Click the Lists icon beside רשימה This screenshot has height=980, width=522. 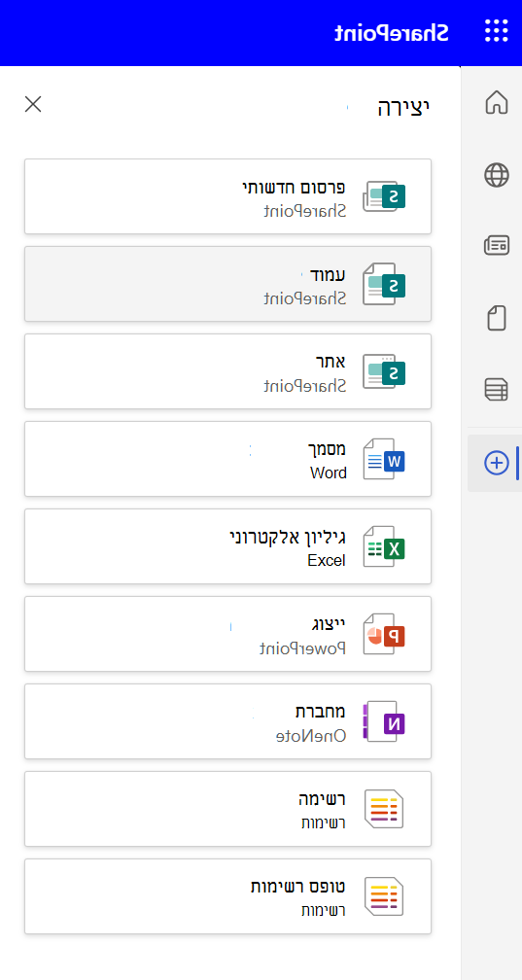[x=384, y=809]
